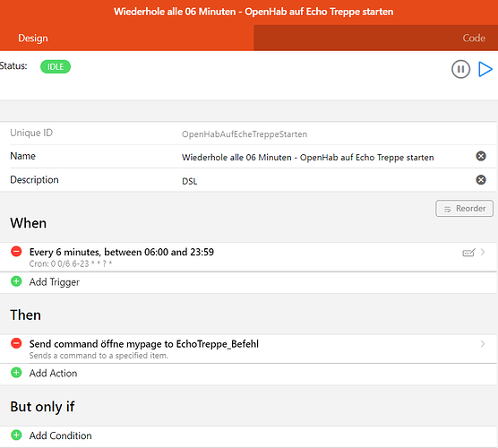
Task: Click the green plus next to Add Trigger
Action: (x=16, y=281)
